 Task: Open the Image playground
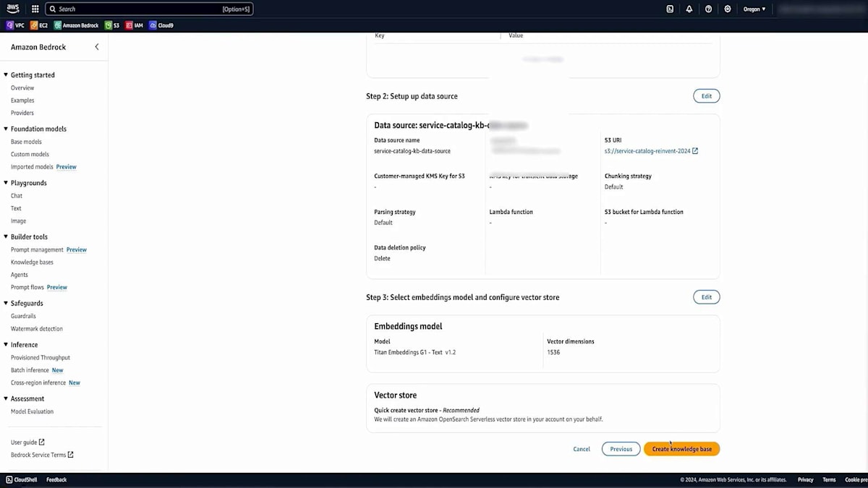click(18, 221)
